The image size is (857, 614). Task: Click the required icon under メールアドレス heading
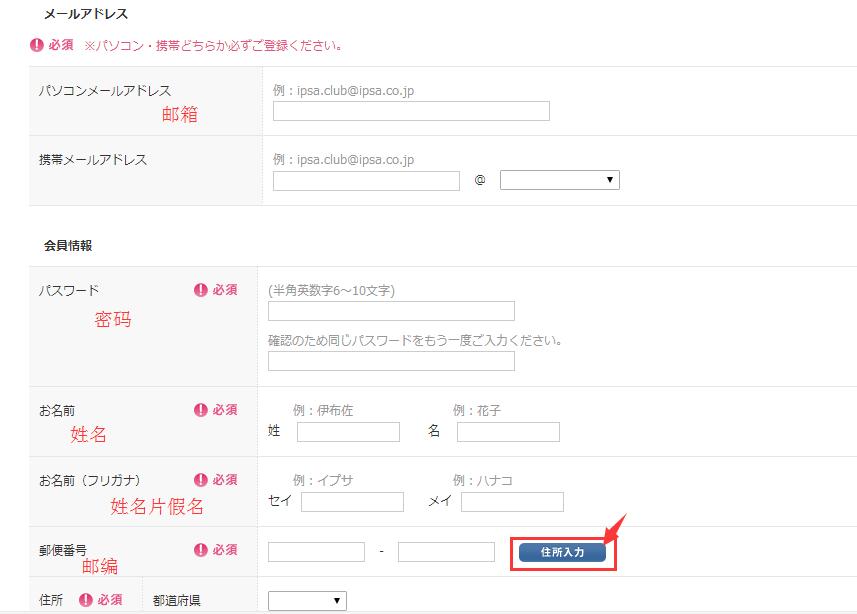point(37,45)
